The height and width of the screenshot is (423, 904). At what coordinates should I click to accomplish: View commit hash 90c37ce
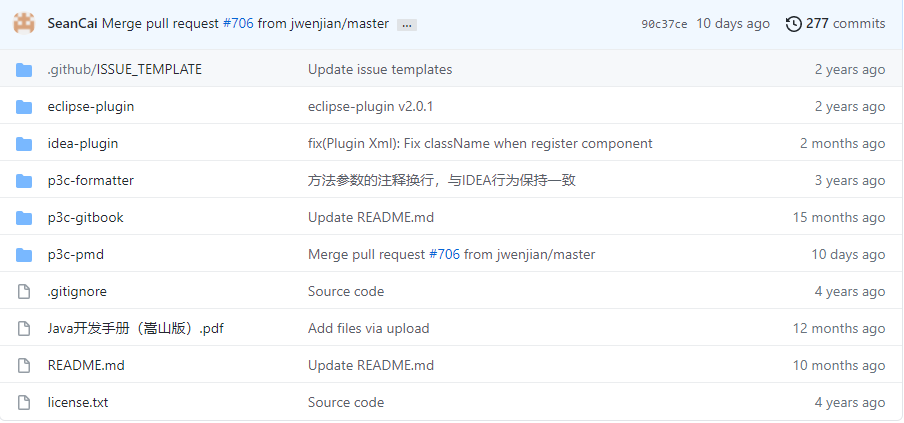pos(664,24)
